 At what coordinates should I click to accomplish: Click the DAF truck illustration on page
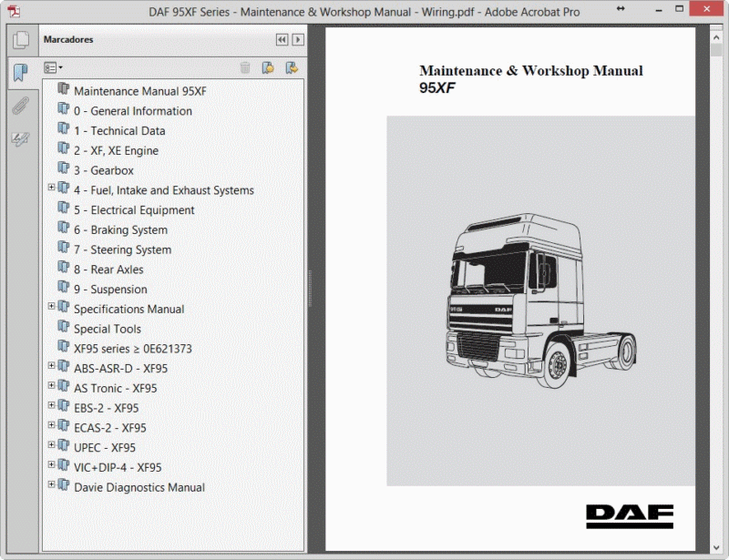tap(540, 300)
